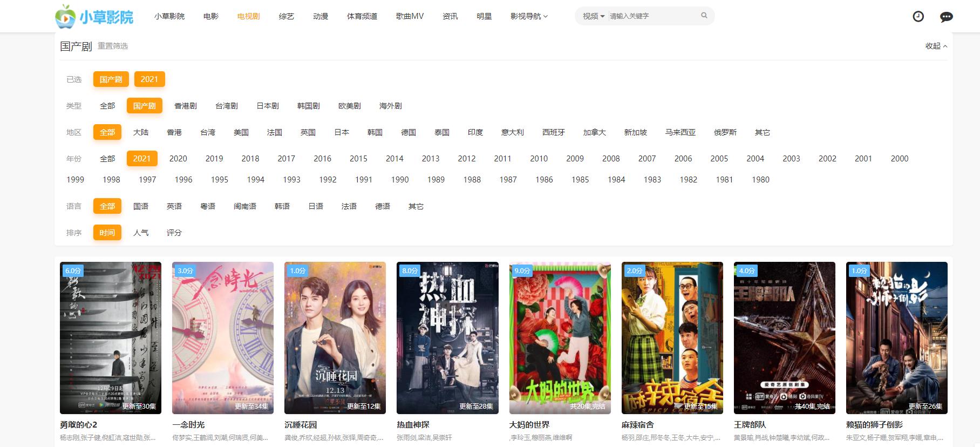Collapse the filter panel with 收起
The width and height of the screenshot is (980, 447).
[x=936, y=46]
